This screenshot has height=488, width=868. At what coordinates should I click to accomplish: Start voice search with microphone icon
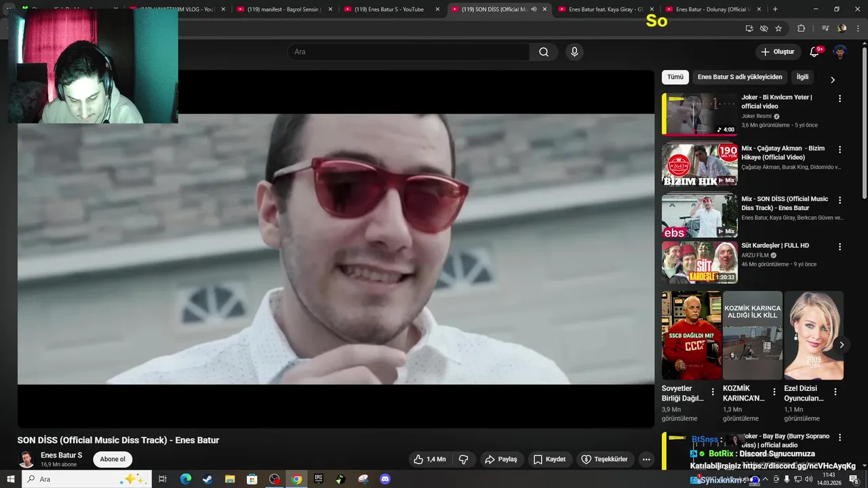(x=574, y=52)
